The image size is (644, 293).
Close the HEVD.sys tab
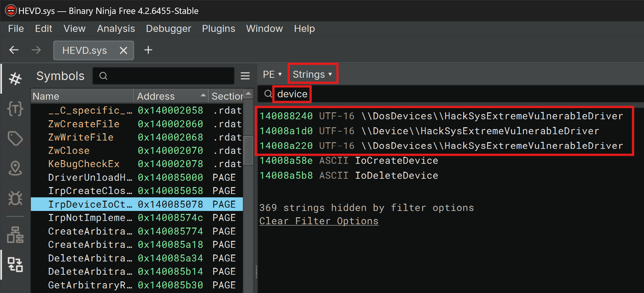[123, 50]
